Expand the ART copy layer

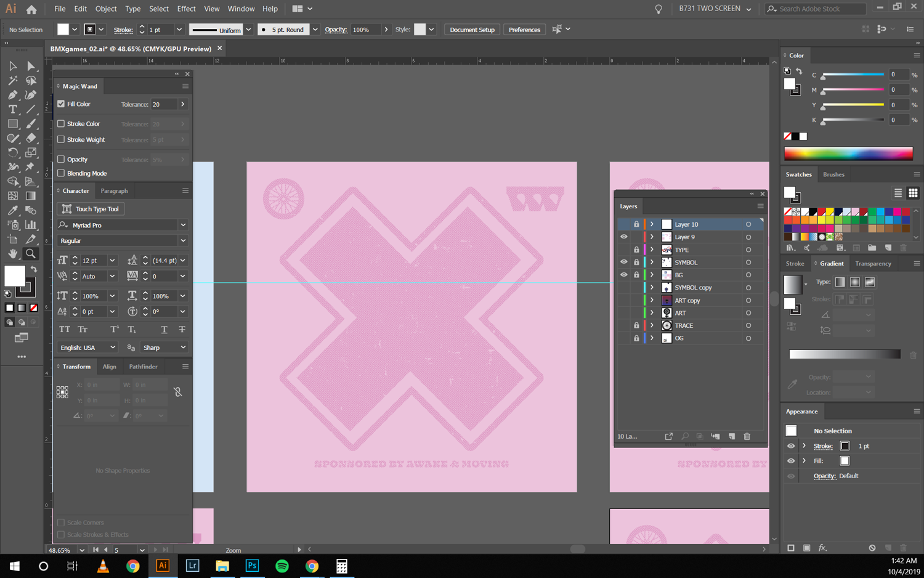(x=652, y=300)
